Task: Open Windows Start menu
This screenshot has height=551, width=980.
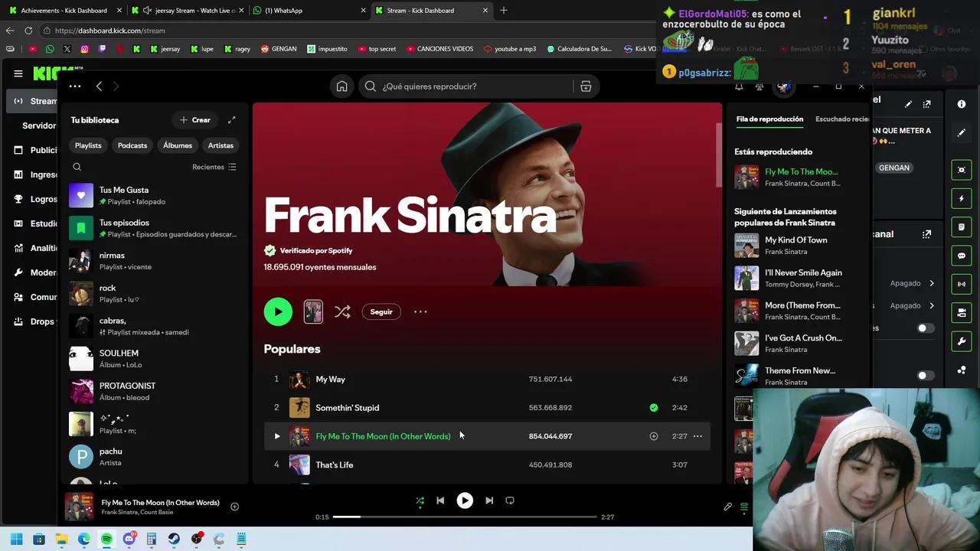Action: coord(16,540)
